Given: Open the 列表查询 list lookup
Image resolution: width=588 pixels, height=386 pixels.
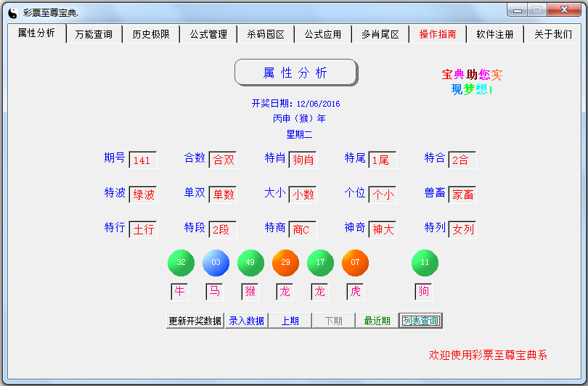Looking at the screenshot, I should (x=421, y=321).
